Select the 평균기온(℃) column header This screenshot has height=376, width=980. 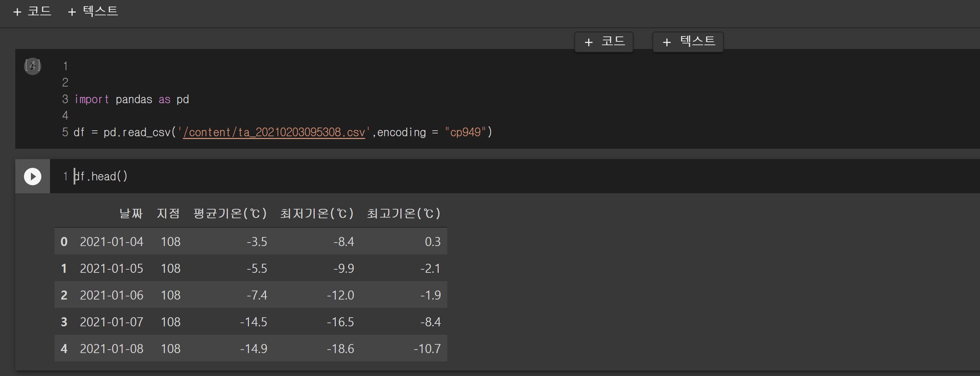click(x=230, y=213)
